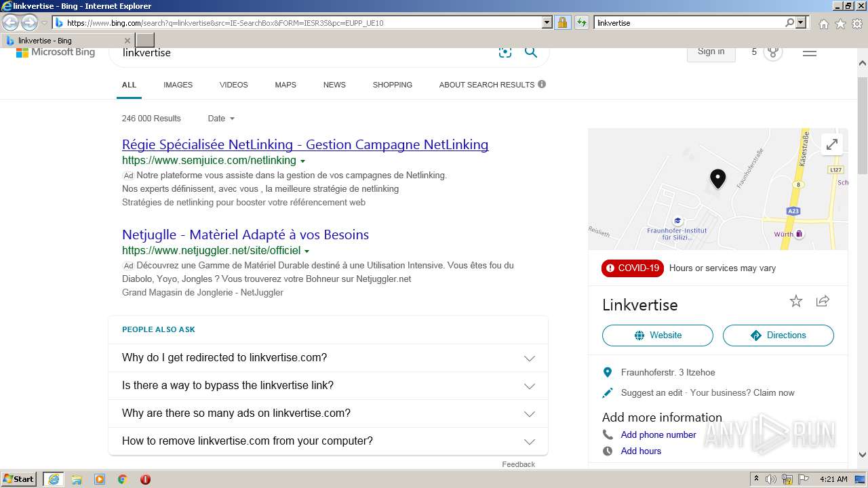Open the semjuice.com ad URL dropdown arrow
Screen dimensions: 868x488
302,161
